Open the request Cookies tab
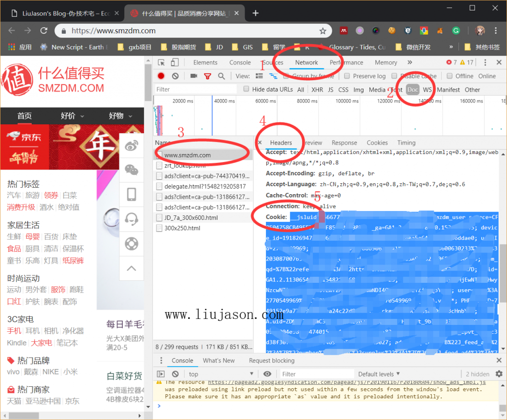Viewport: 507px width, 420px height. click(x=377, y=143)
